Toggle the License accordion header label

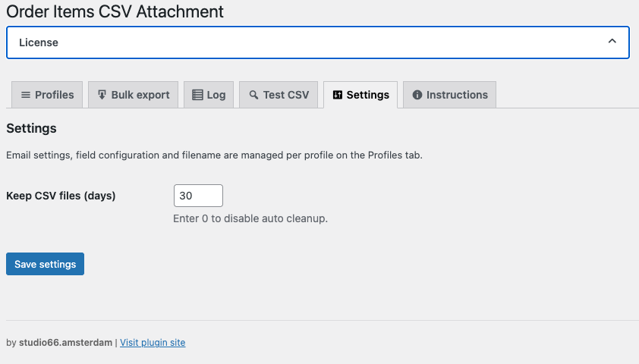pyautogui.click(x=39, y=43)
